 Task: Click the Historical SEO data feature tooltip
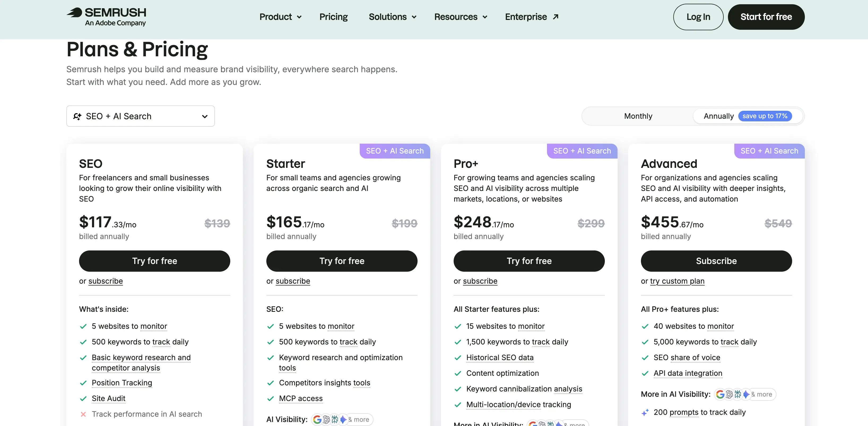(x=500, y=357)
